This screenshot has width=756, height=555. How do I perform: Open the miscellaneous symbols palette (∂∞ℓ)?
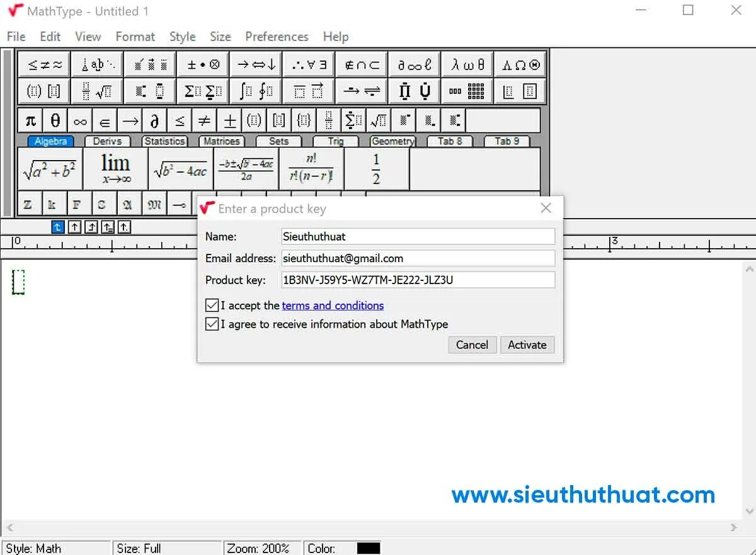415,64
